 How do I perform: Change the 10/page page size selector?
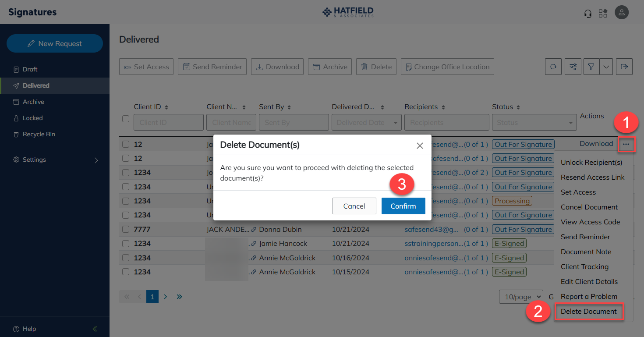(x=521, y=297)
